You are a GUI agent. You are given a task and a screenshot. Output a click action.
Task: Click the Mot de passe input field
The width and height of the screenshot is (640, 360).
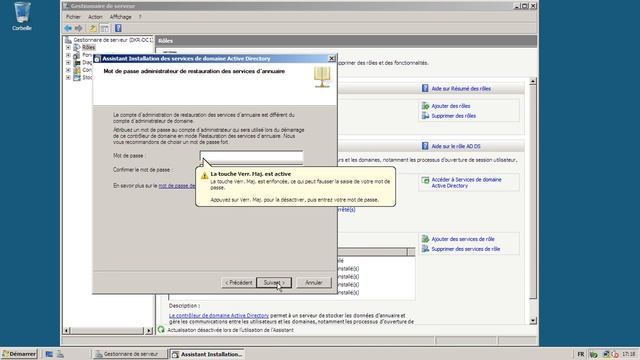251,156
